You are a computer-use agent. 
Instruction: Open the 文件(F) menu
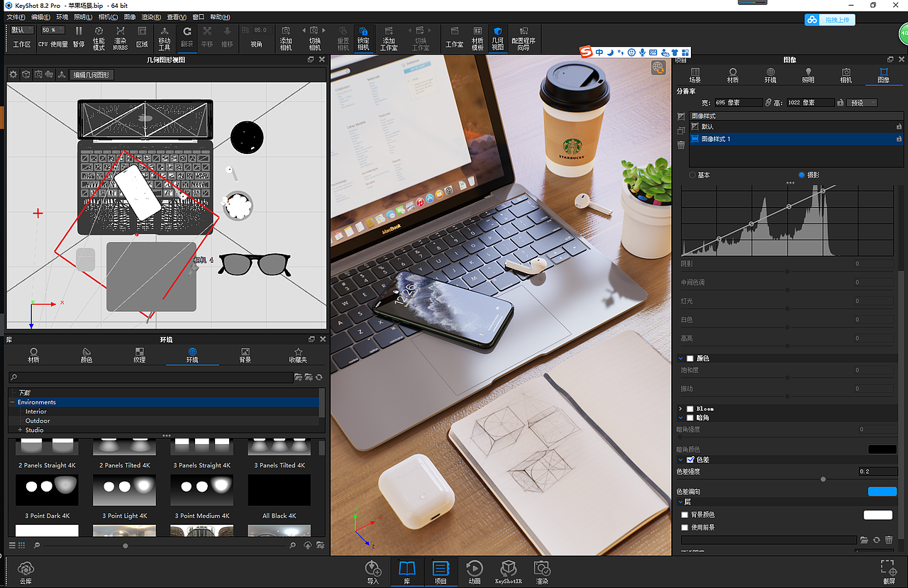click(x=16, y=16)
